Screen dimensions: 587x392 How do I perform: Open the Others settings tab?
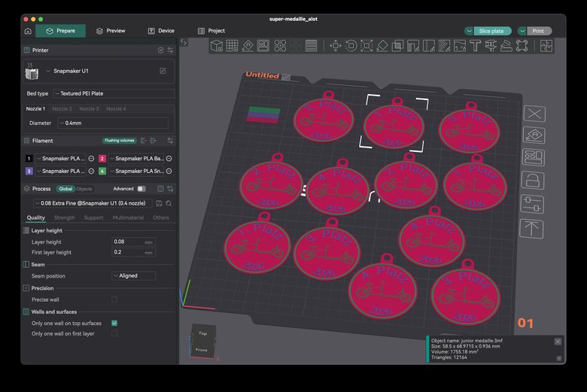coord(161,217)
